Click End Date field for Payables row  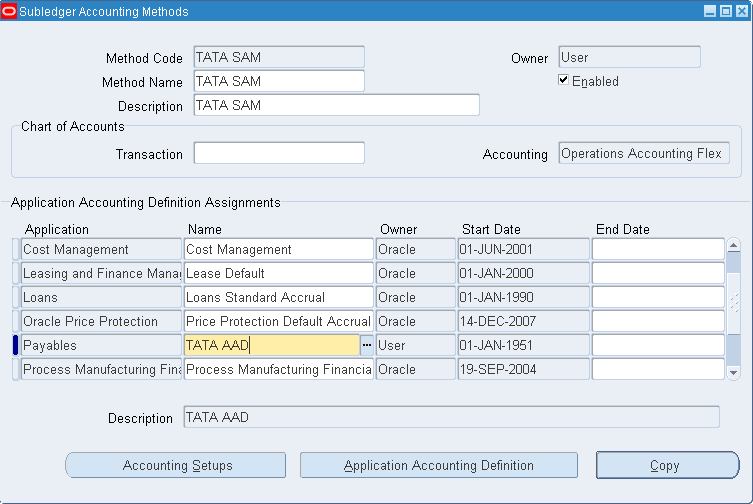tap(657, 345)
